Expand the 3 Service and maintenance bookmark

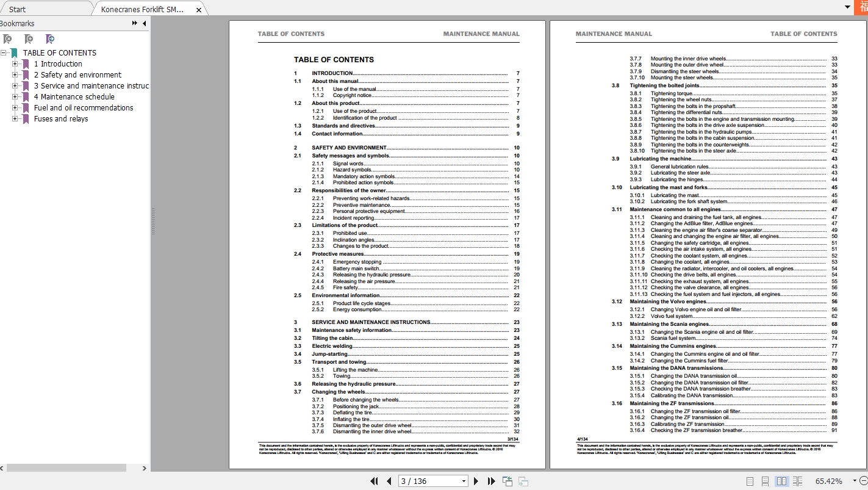point(15,85)
